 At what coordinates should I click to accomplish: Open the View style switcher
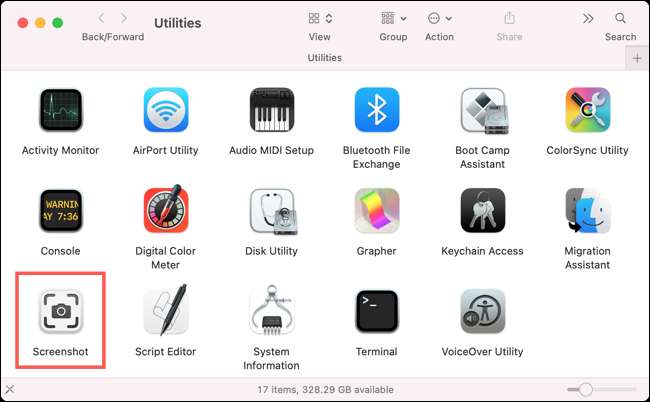(x=320, y=18)
